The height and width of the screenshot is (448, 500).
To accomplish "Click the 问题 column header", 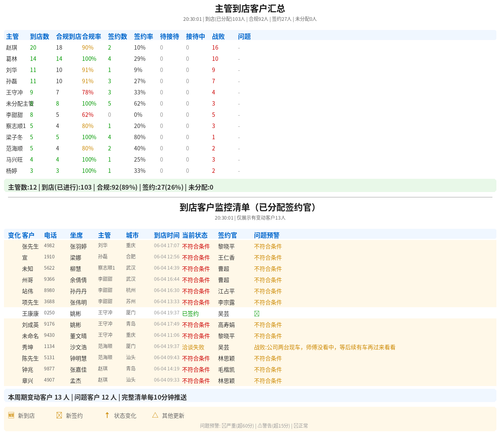I will (x=244, y=36).
